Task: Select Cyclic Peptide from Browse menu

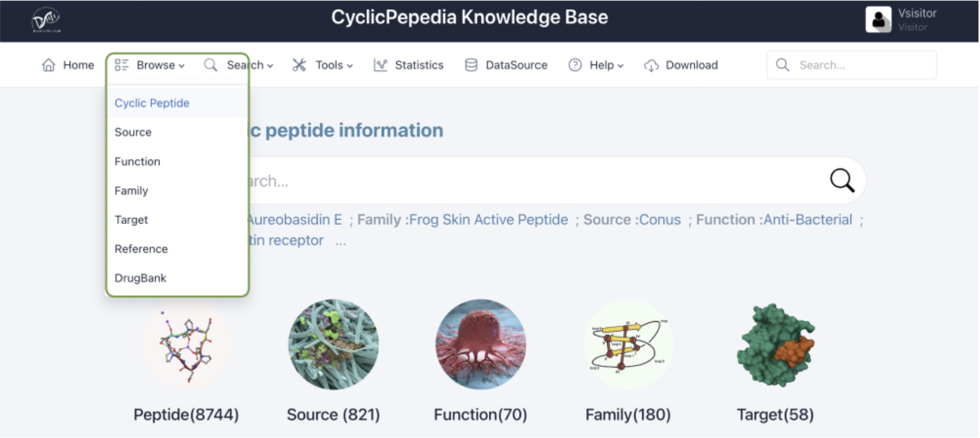Action: pyautogui.click(x=152, y=103)
